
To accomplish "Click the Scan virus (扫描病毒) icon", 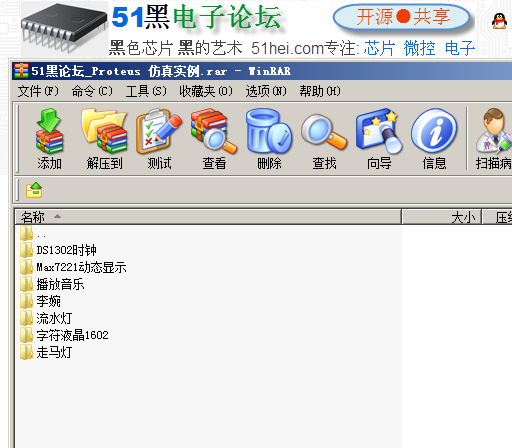I will 494,131.
